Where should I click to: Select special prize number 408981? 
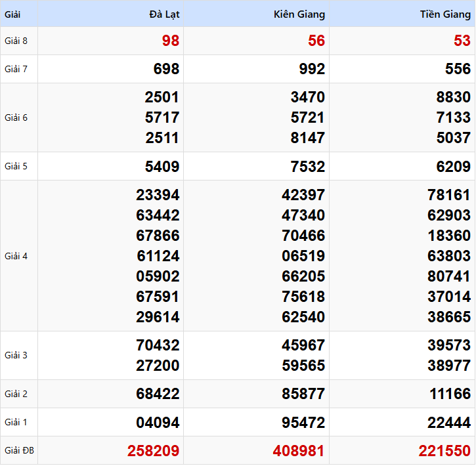(299, 450)
